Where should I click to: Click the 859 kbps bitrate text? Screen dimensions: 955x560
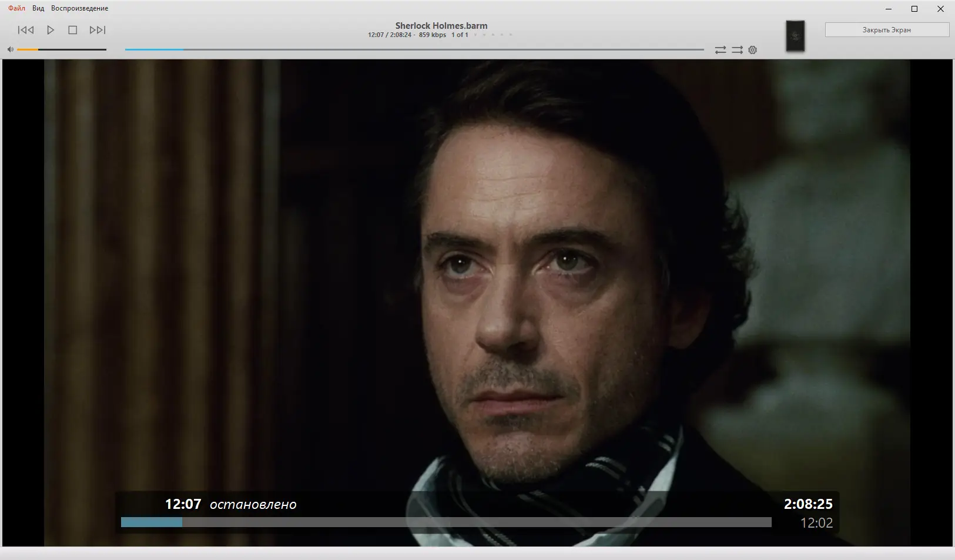pos(433,35)
